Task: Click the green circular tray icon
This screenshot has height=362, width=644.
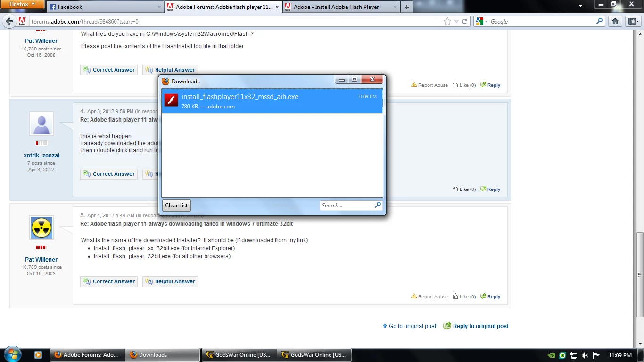Action: (x=562, y=355)
